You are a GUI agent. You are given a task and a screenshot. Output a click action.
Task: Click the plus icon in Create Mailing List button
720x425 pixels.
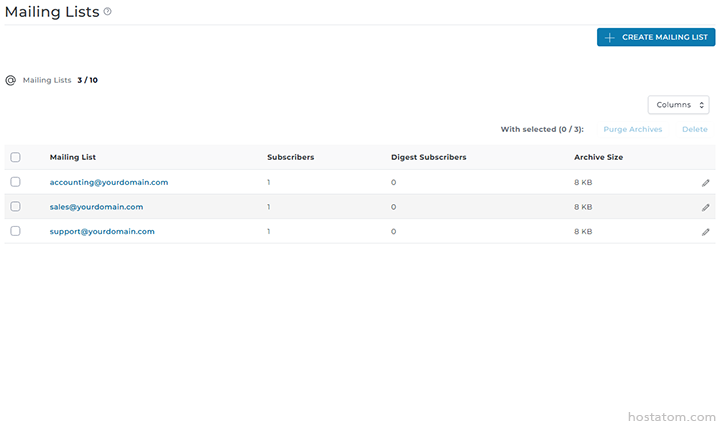tap(610, 37)
